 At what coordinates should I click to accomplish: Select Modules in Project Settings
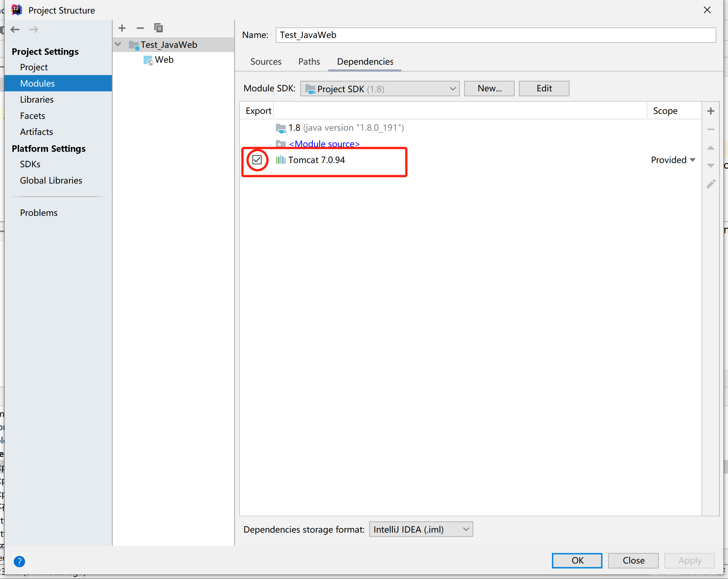pyautogui.click(x=58, y=83)
